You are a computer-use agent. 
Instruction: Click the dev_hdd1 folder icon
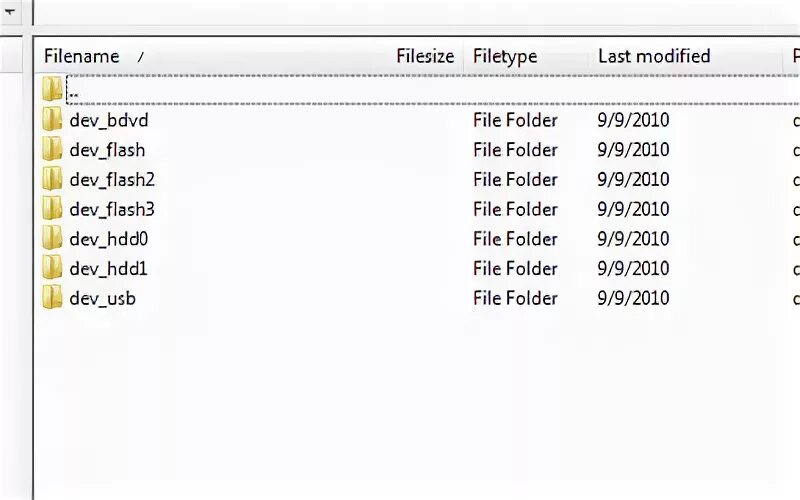click(x=52, y=268)
